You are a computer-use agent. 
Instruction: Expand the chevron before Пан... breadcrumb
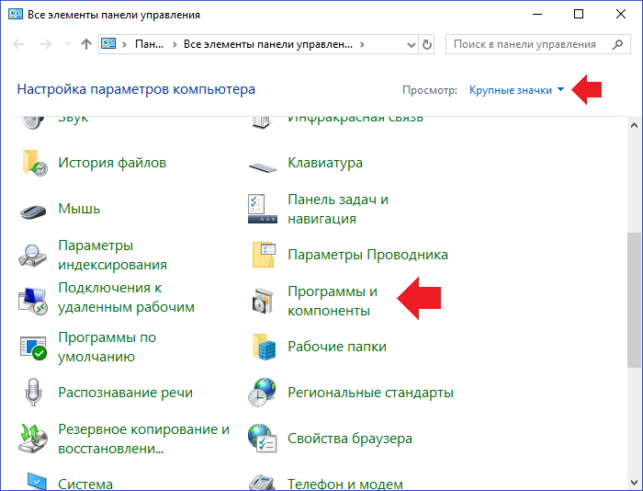[x=124, y=44]
